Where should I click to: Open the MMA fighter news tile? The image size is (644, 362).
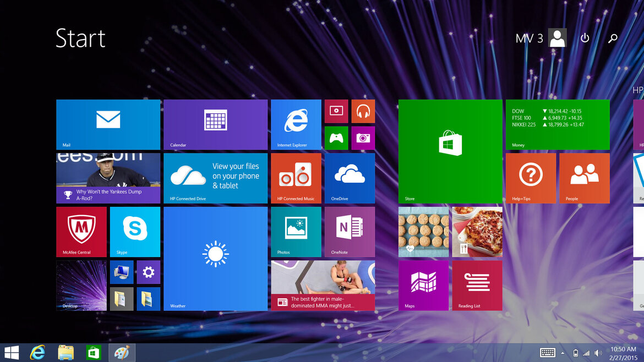pyautogui.click(x=323, y=286)
